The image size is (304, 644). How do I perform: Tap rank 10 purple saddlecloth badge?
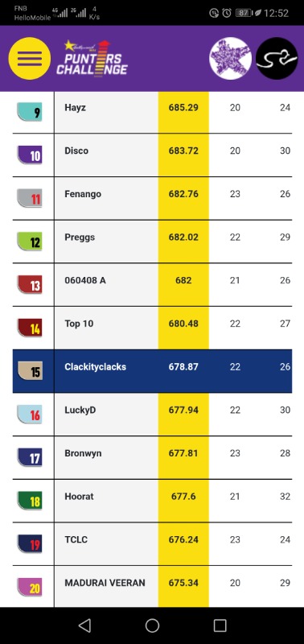(30, 155)
